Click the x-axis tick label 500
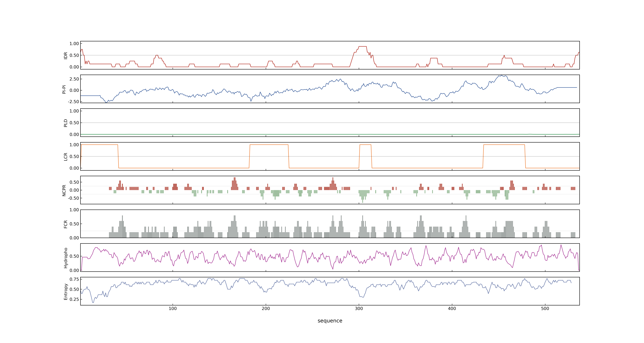Viewport: 644px width, 343px height. (545, 309)
